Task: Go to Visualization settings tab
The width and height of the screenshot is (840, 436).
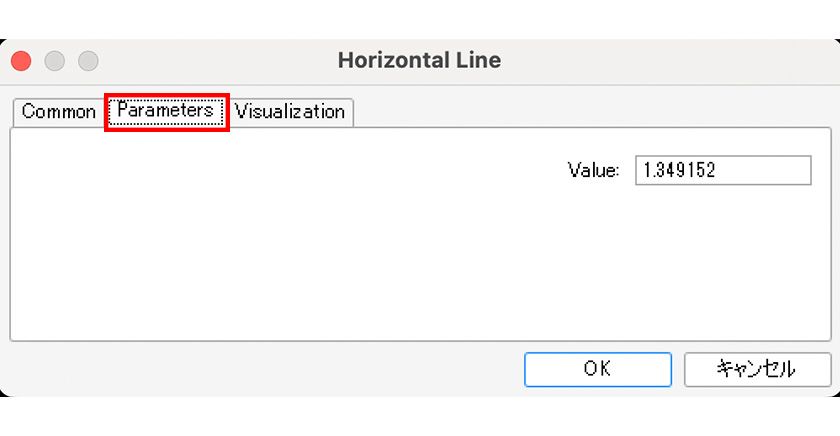Action: tap(290, 112)
